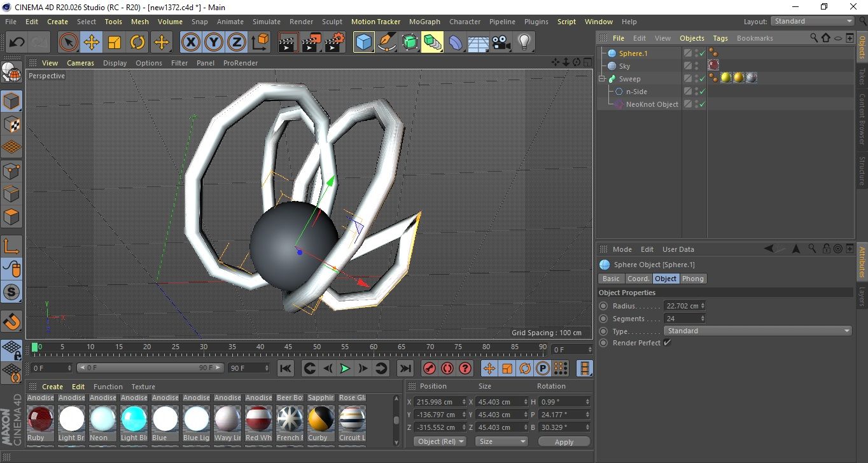Open Object (Rel) coordinate dropdown
The height and width of the screenshot is (463, 868).
tap(440, 441)
